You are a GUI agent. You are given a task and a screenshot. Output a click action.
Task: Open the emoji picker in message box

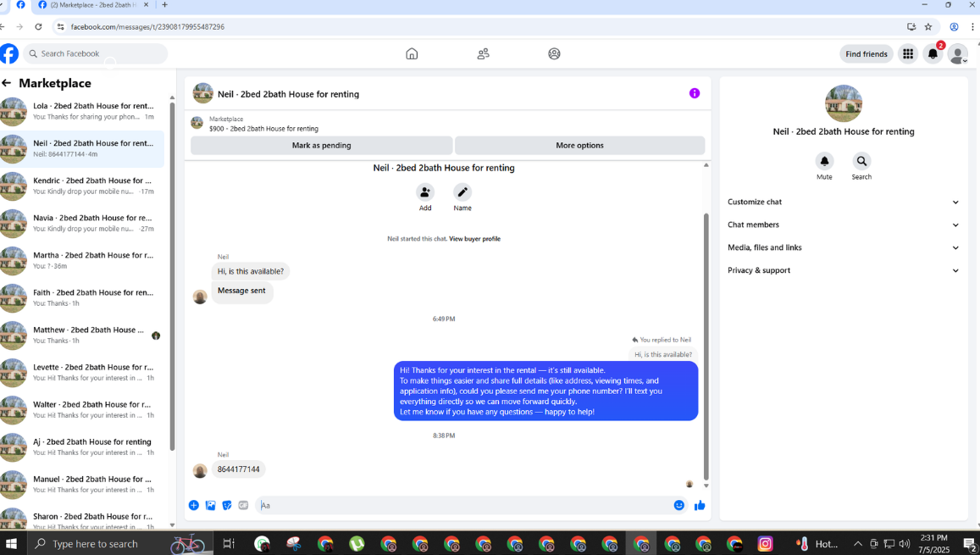tap(678, 505)
